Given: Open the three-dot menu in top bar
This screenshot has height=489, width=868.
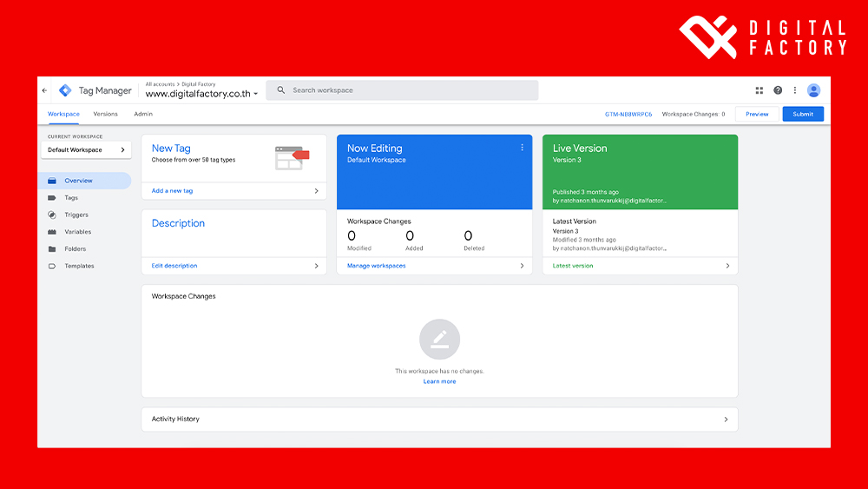Looking at the screenshot, I should [x=794, y=90].
